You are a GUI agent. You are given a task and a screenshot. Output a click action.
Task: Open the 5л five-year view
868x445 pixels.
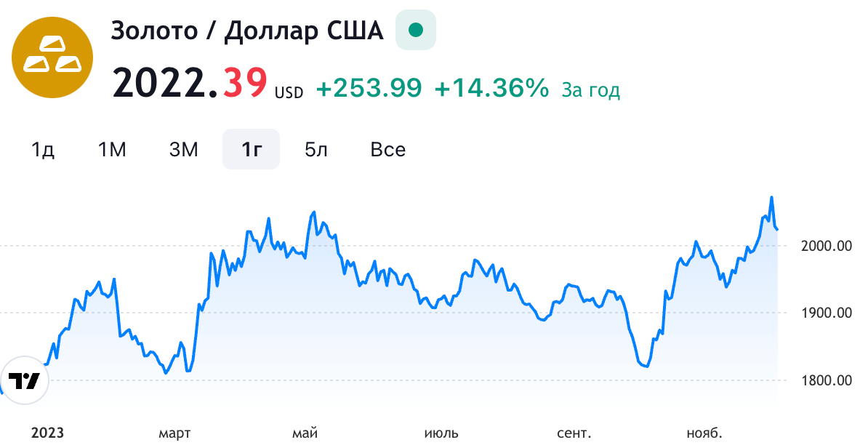point(316,149)
